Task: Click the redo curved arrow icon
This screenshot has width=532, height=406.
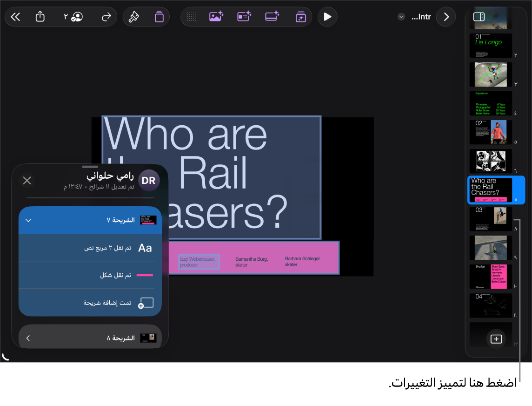Action: 106,17
